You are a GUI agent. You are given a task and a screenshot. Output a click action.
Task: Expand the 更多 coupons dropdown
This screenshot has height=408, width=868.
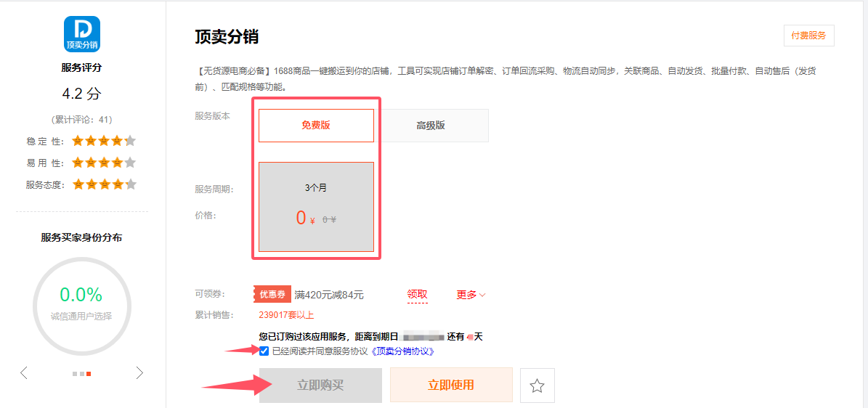click(471, 295)
